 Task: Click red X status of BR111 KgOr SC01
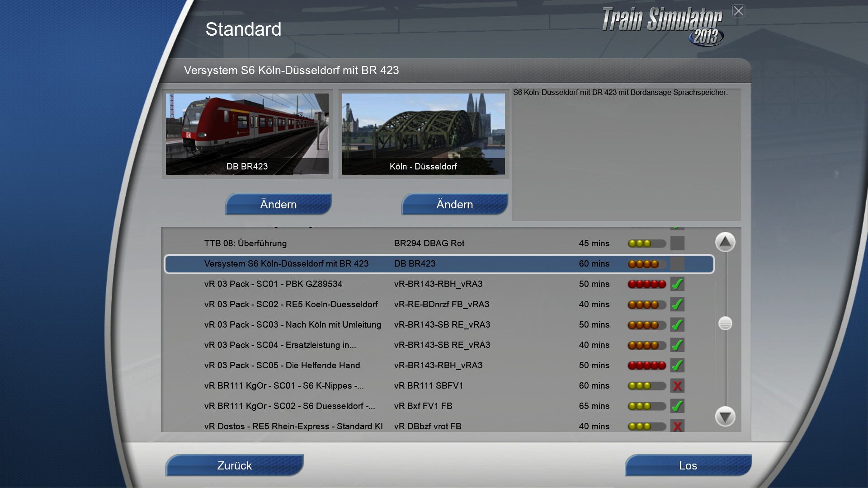click(677, 386)
